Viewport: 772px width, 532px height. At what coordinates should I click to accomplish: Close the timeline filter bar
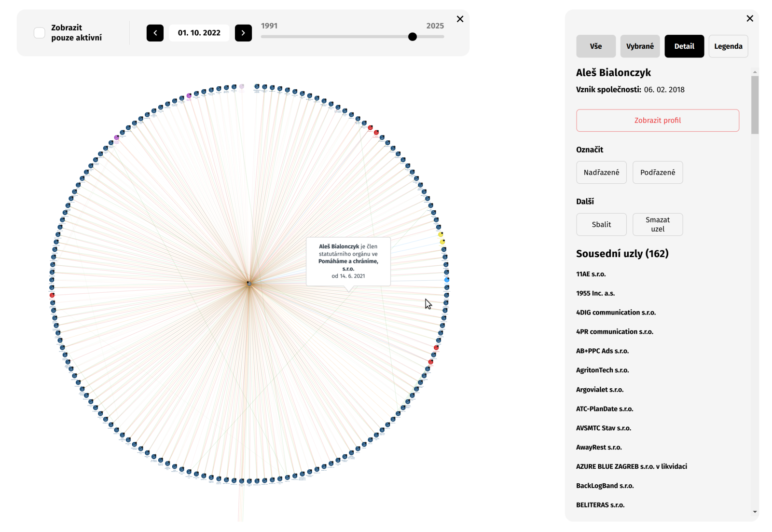460,19
